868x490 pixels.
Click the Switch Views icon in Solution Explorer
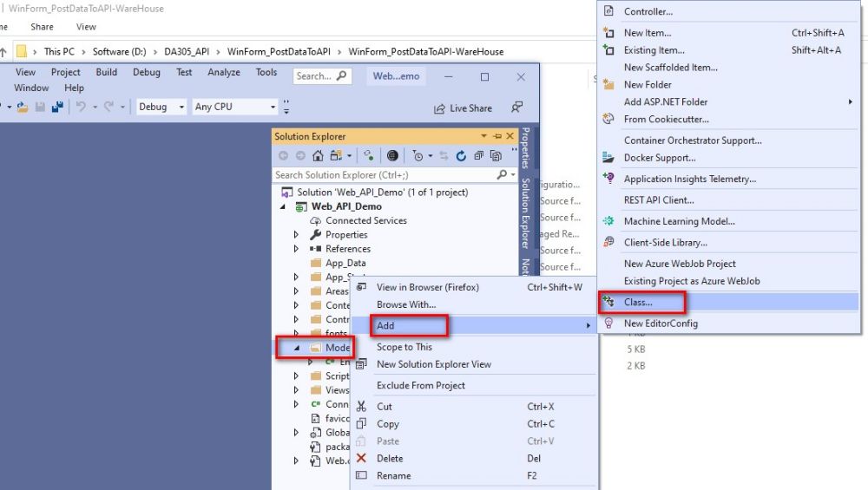coord(336,156)
